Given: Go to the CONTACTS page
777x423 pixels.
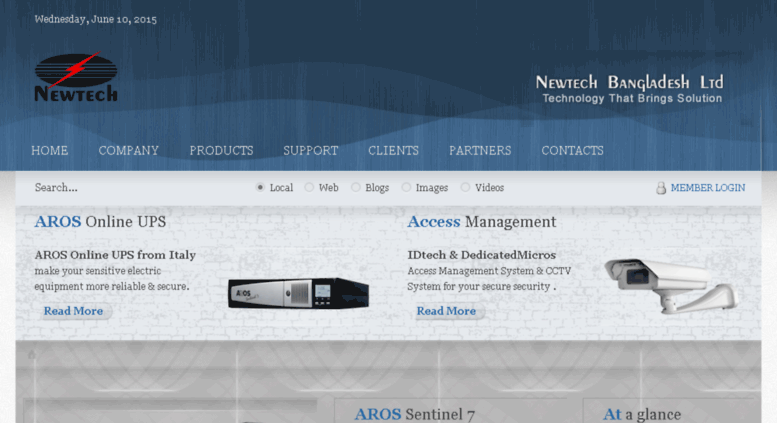Looking at the screenshot, I should tap(572, 151).
